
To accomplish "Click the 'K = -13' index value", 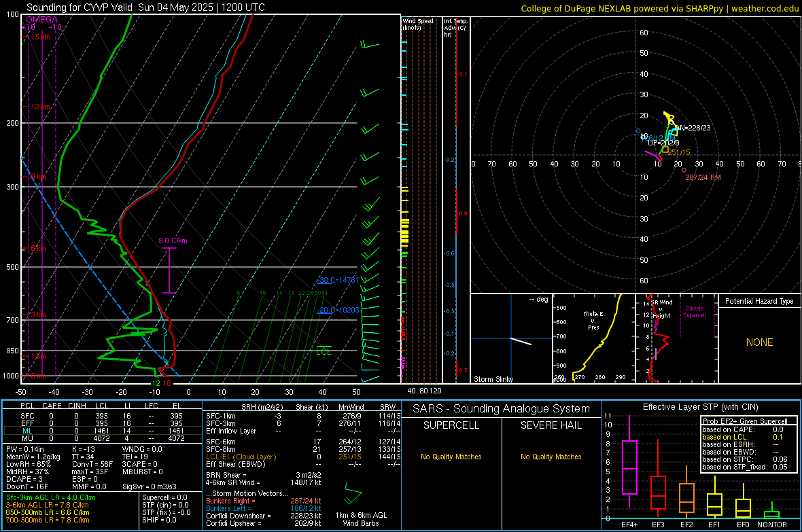I will coord(84,449).
